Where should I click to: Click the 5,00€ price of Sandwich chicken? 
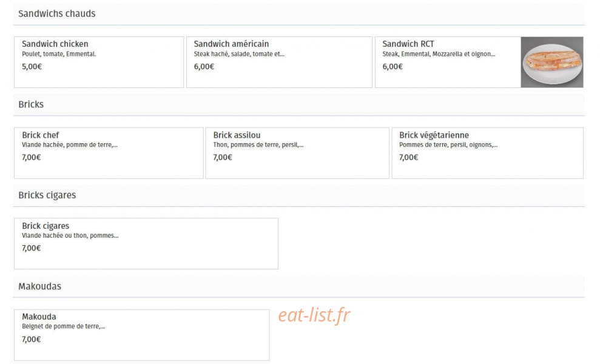click(32, 67)
